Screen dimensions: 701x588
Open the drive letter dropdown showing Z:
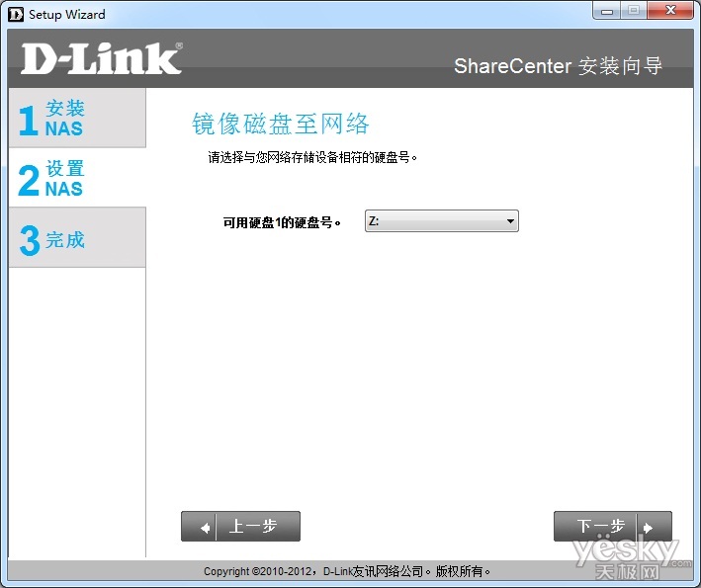click(442, 220)
